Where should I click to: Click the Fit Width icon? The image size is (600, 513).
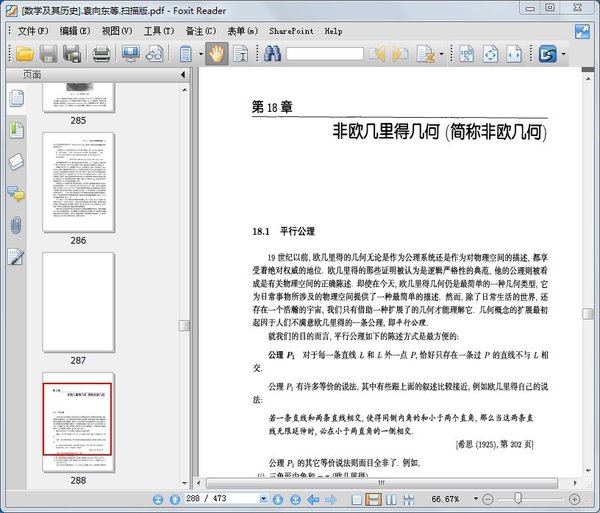514,54
